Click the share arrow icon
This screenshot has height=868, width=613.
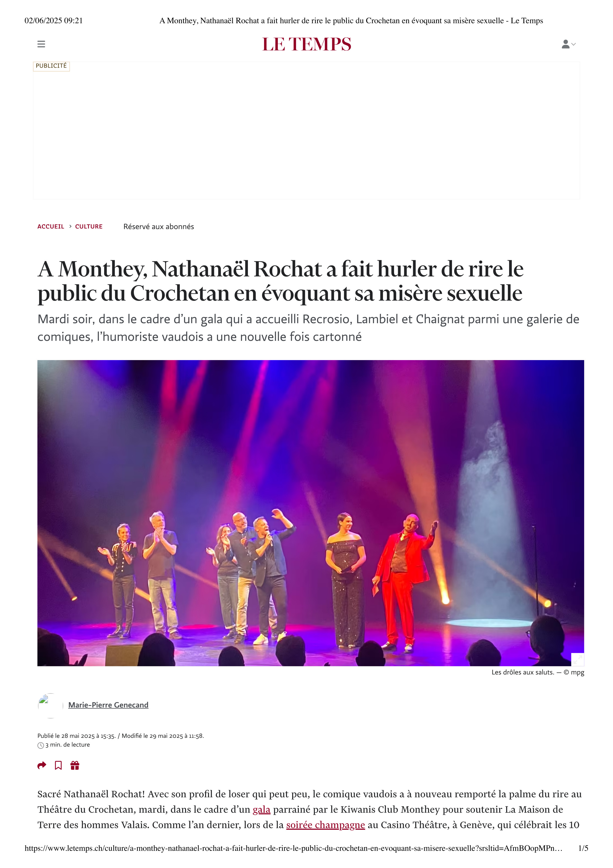pos(42,766)
